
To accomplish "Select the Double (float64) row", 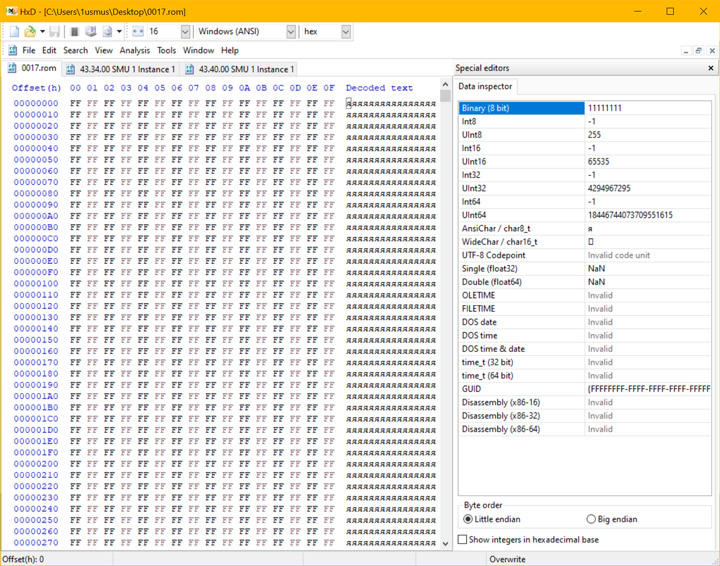I will pos(585,281).
